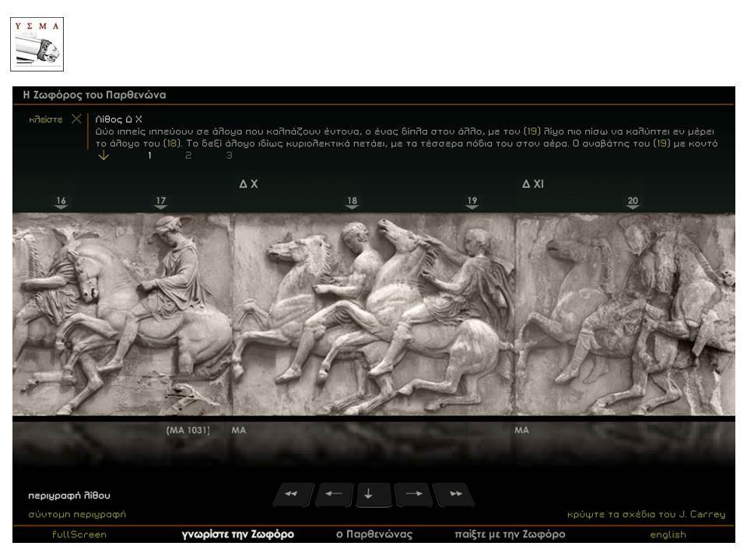
Task: Click the Δ XI stone label
Action: pyautogui.click(x=533, y=184)
